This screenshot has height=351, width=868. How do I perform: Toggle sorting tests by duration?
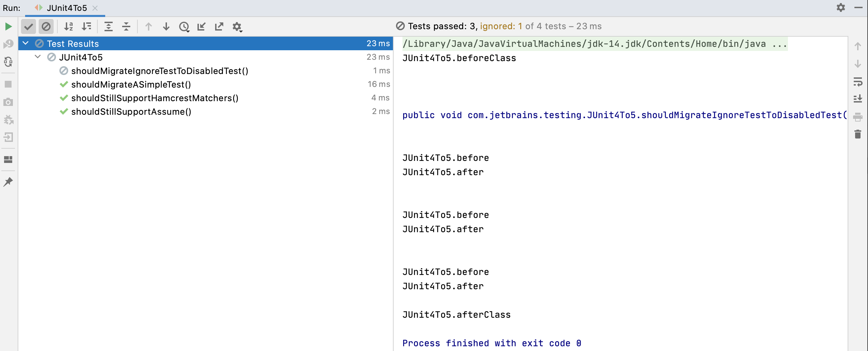pyautogui.click(x=87, y=26)
